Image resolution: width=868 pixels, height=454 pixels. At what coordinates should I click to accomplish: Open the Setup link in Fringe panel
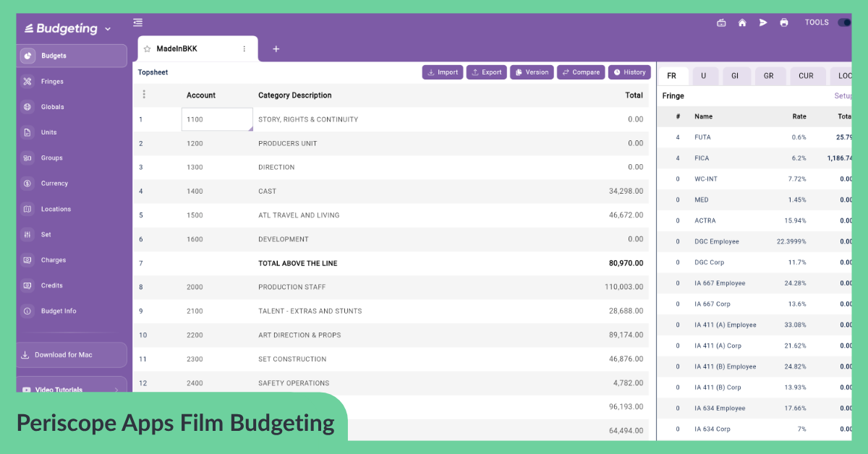(843, 96)
